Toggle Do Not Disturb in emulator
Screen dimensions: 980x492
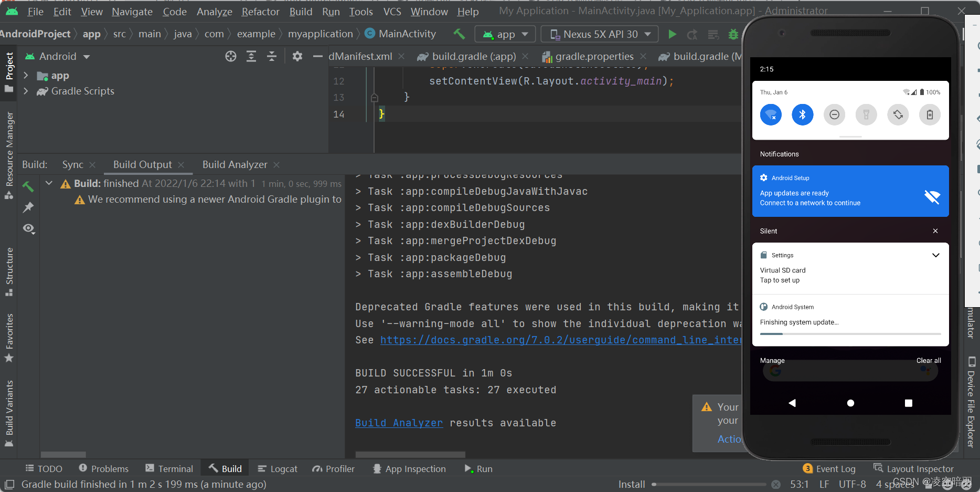[x=834, y=114]
